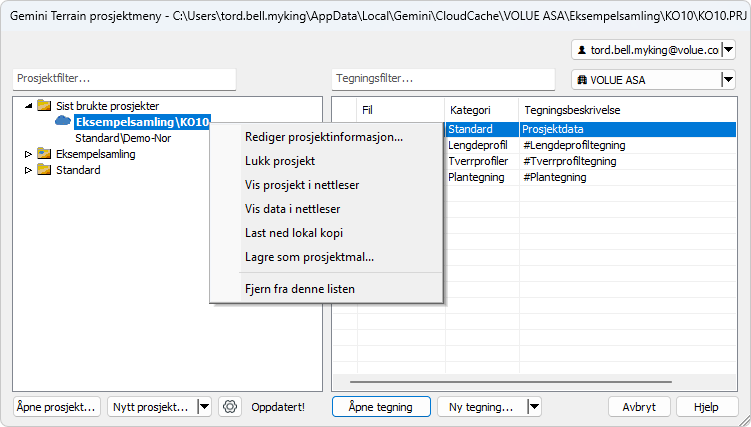This screenshot has width=751, height=427.
Task: Open the user account dropdown
Action: (x=728, y=49)
